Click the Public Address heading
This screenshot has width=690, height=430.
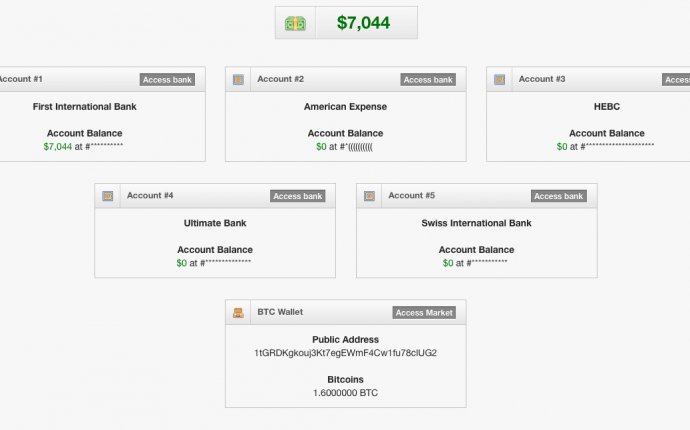tap(345, 340)
